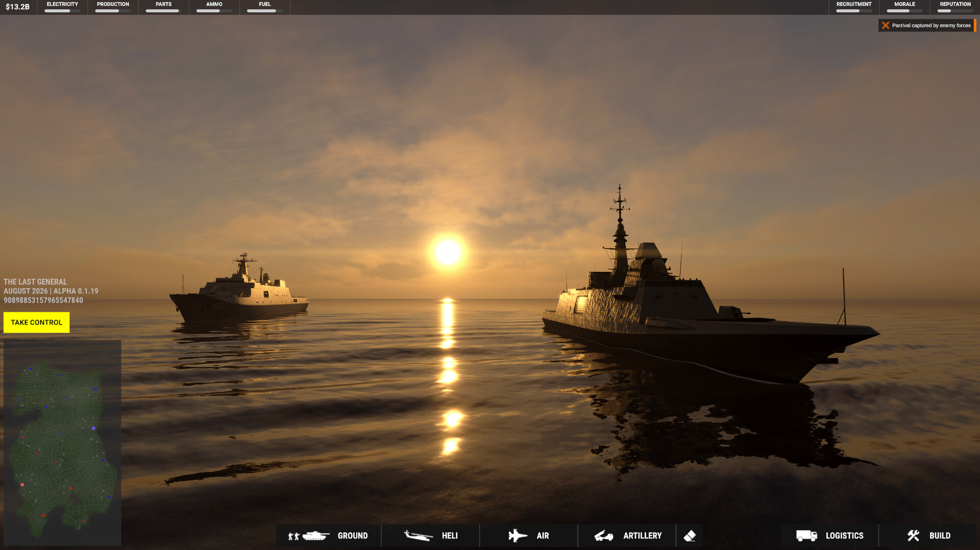The height and width of the screenshot is (550, 980).
Task: Click the Parzival captured by enemy forces notification
Action: click(927, 26)
